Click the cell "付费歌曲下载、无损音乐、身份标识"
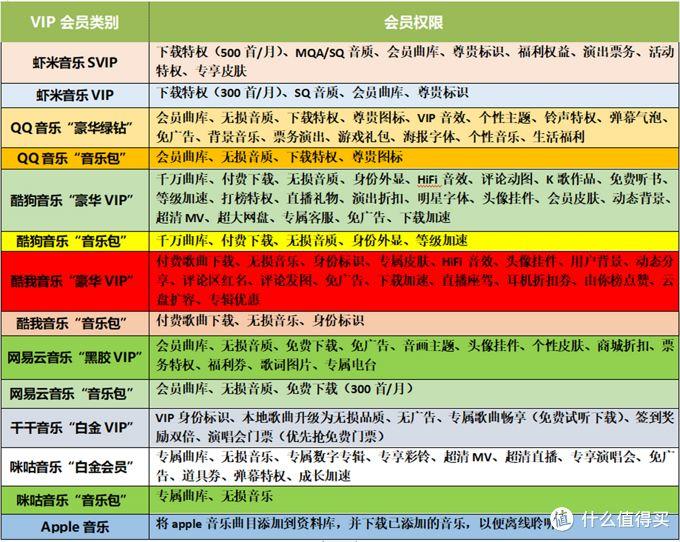This screenshot has width=680, height=542. pos(414,323)
